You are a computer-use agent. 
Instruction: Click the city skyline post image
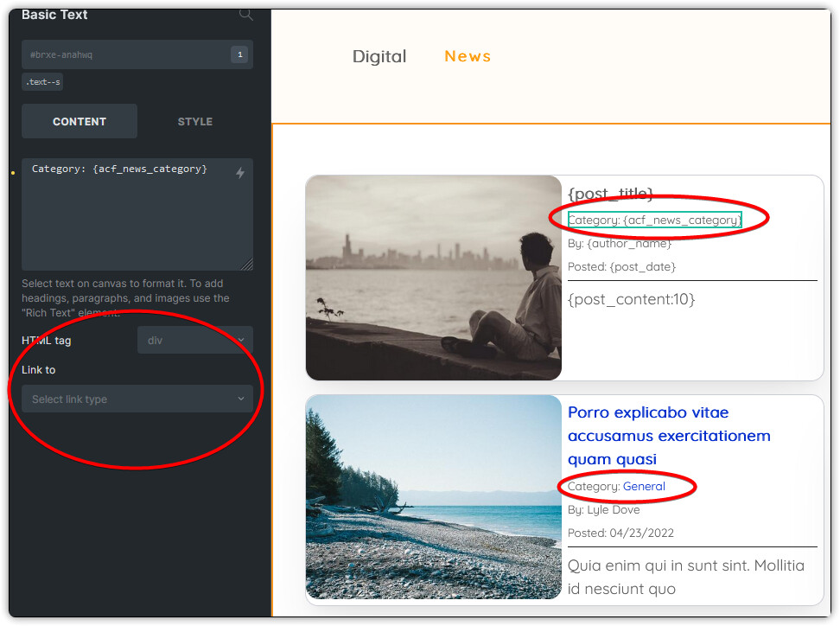[433, 278]
